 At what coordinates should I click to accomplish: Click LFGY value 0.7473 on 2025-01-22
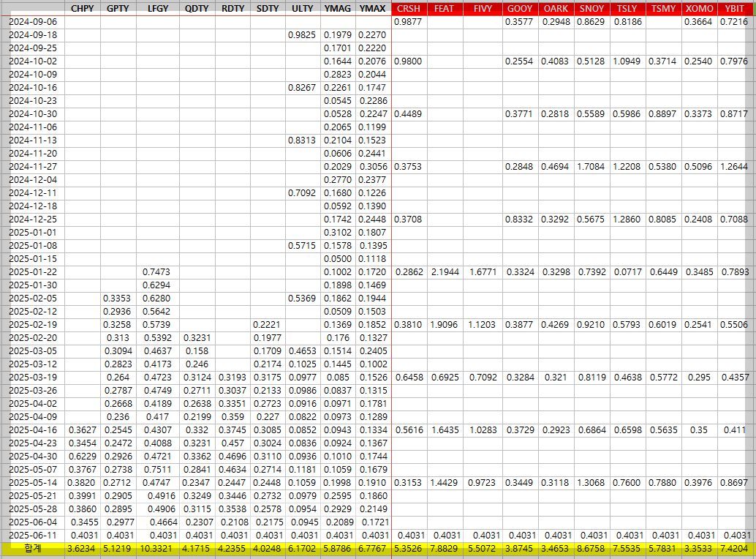tap(156, 271)
